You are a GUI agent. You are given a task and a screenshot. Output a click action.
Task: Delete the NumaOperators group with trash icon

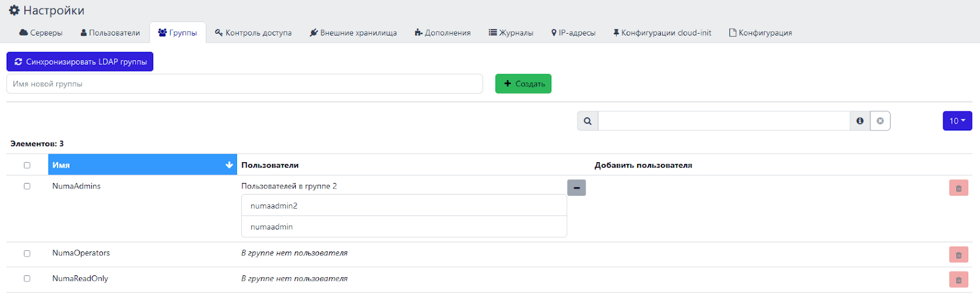959,255
